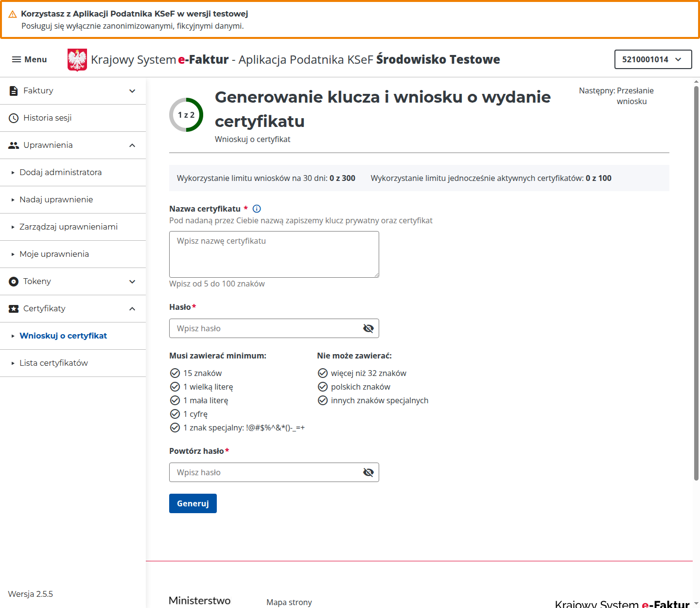700x608 pixels.
Task: Click the "15 znaków" requirement text
Action: pyautogui.click(x=202, y=373)
